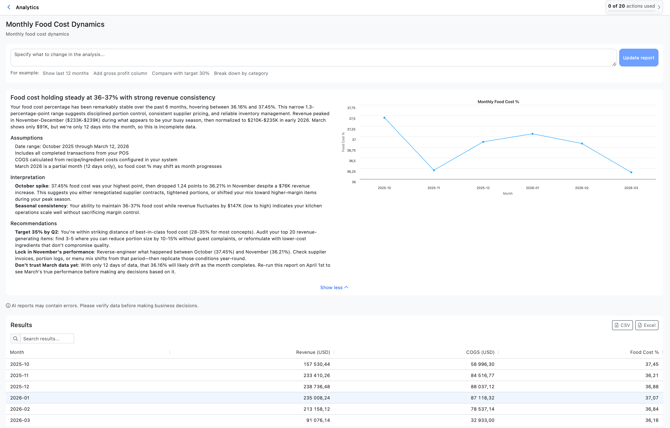This screenshot has width=670, height=428.
Task: Click the AI reports info icon
Action: click(x=9, y=306)
